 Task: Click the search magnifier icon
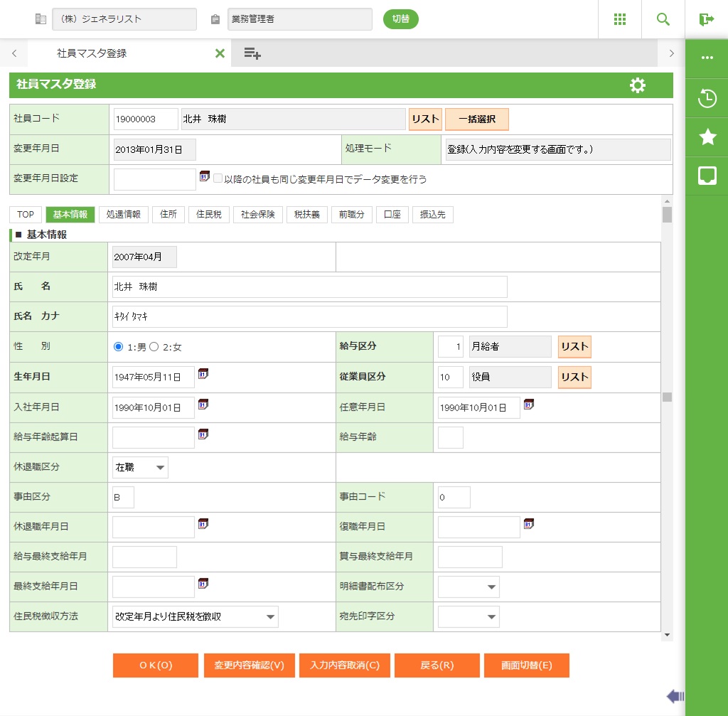(663, 19)
